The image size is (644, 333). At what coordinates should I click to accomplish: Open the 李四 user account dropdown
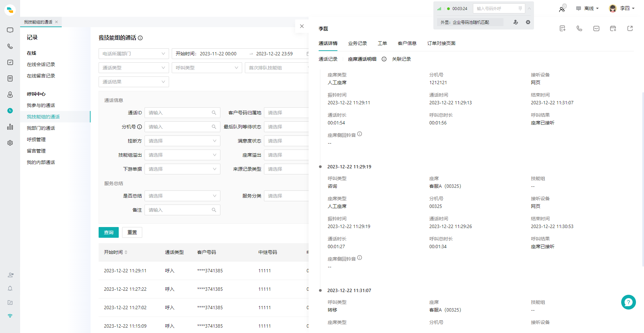622,8
